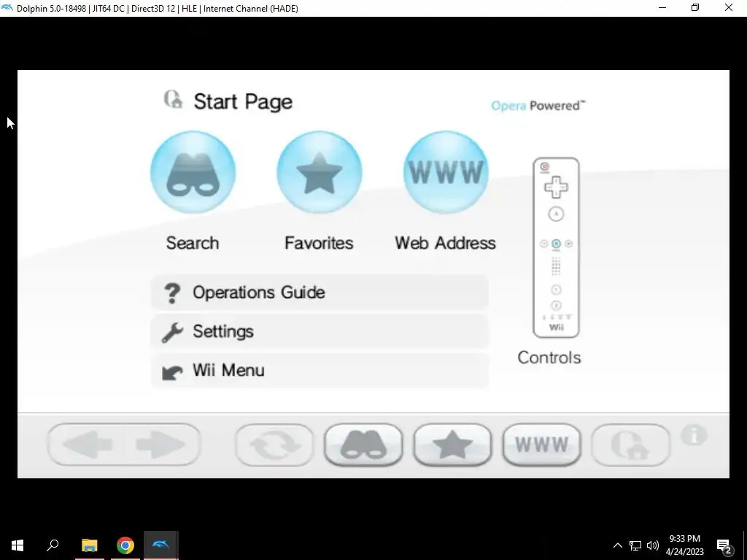Open the Operations Guide row
The image size is (747, 560).
[x=320, y=292]
